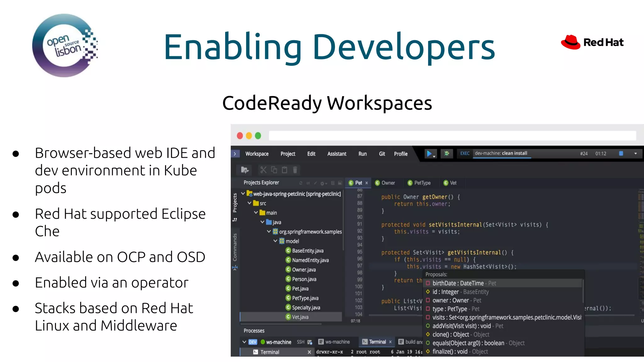Choose type : PetType proposal
The width and height of the screenshot is (644, 362).
(503, 309)
